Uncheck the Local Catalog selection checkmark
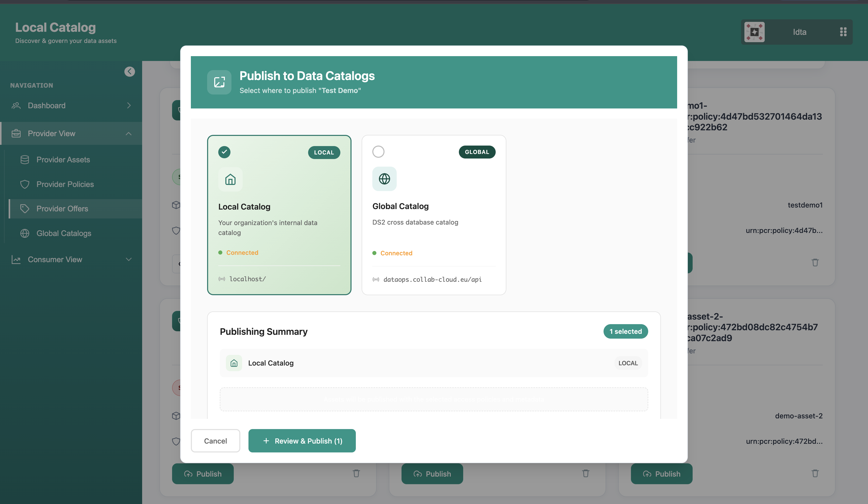This screenshot has width=868, height=504. coord(224,152)
